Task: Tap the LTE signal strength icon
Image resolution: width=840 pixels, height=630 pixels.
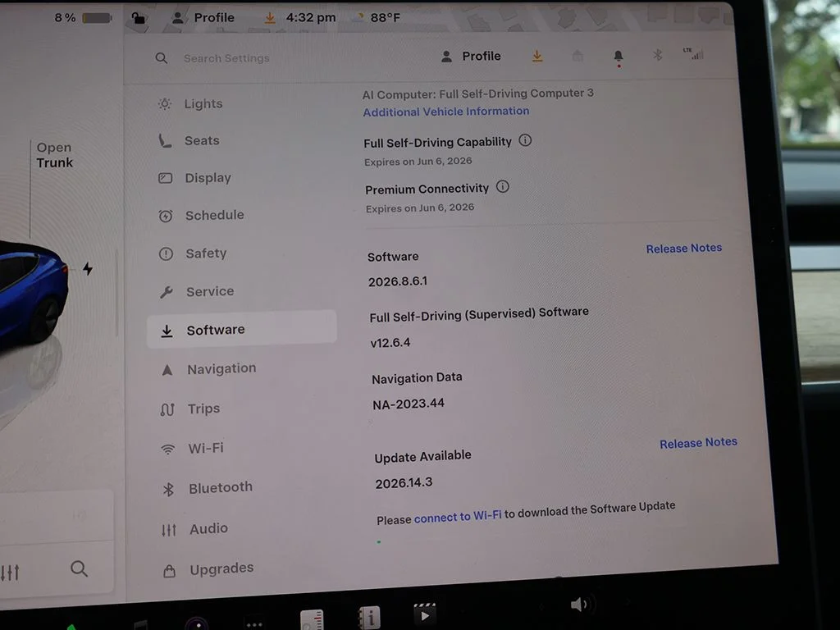Action: [x=694, y=53]
